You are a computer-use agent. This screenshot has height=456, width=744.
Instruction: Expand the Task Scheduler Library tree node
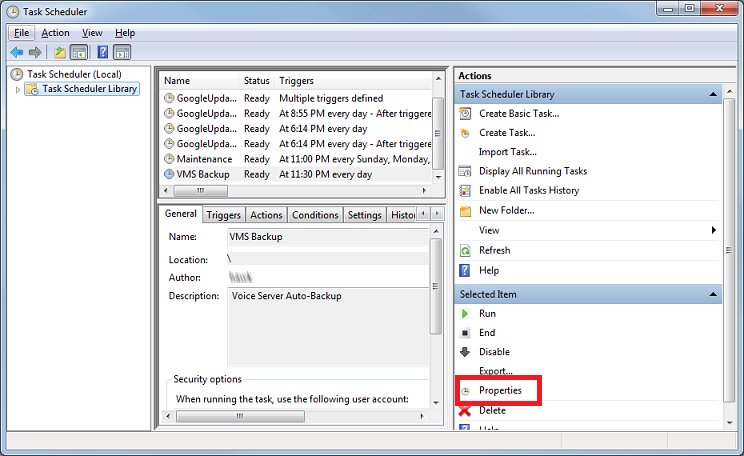click(x=17, y=89)
